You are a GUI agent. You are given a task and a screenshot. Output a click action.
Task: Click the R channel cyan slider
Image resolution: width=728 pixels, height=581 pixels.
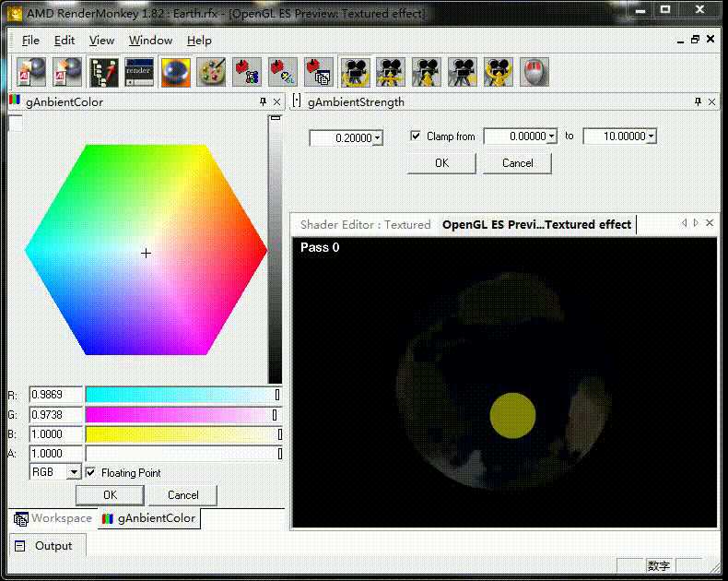coord(184,395)
